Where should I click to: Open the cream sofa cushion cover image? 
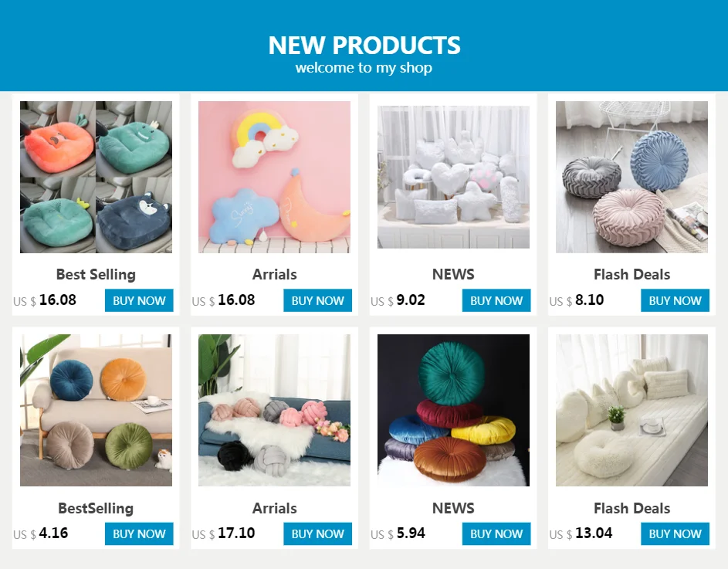pos(632,410)
